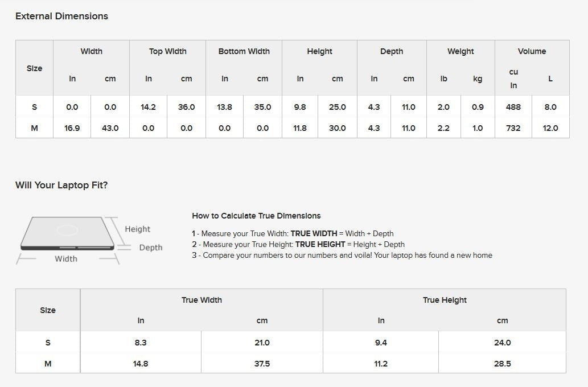Select size M row in External Dimensions

tap(34, 128)
